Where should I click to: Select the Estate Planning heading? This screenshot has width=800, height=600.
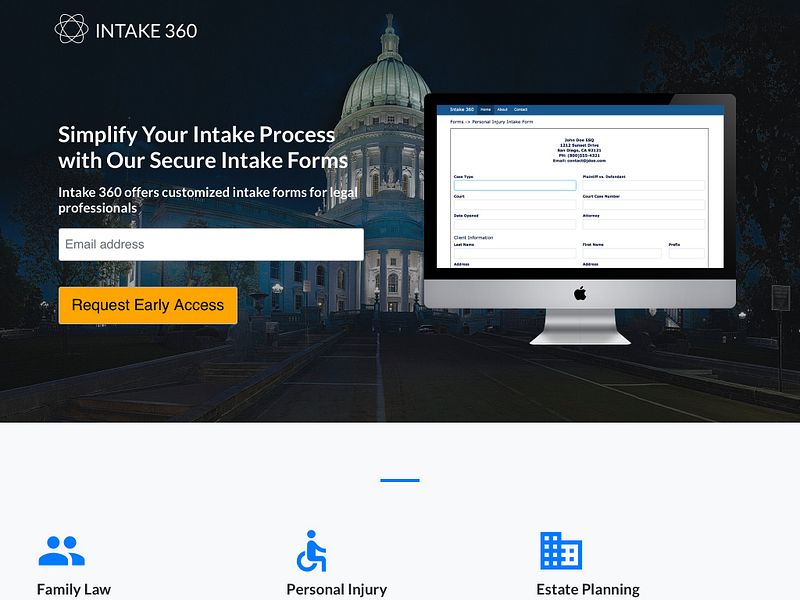[x=588, y=589]
